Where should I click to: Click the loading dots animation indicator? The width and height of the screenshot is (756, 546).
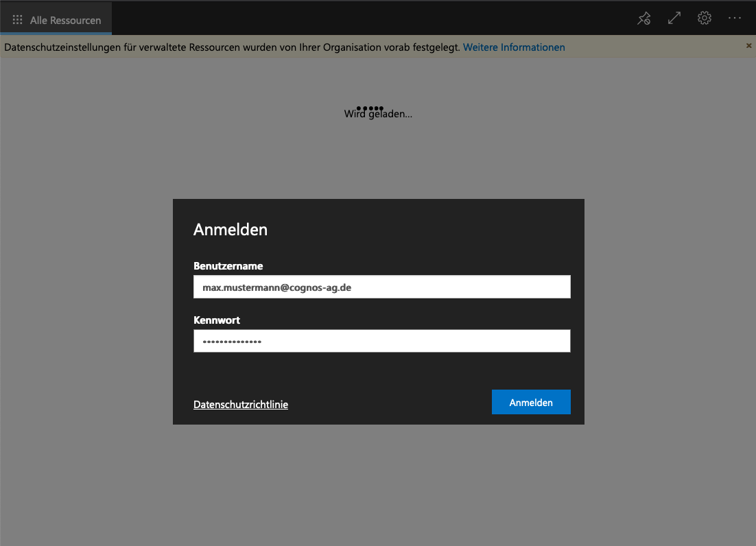[370, 108]
